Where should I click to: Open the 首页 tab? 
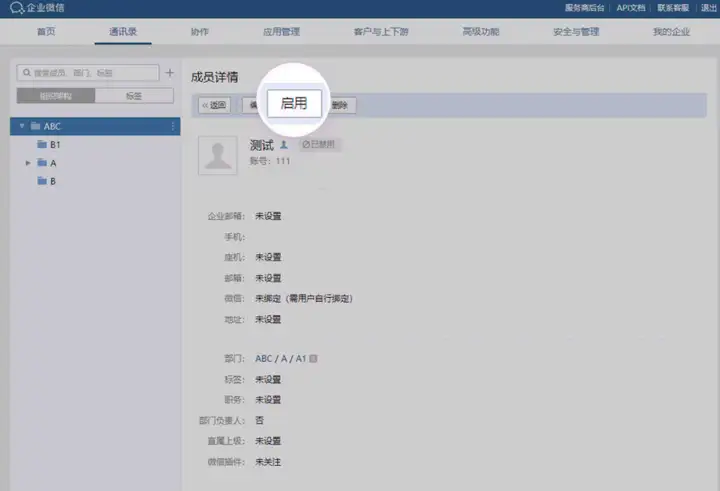46,32
